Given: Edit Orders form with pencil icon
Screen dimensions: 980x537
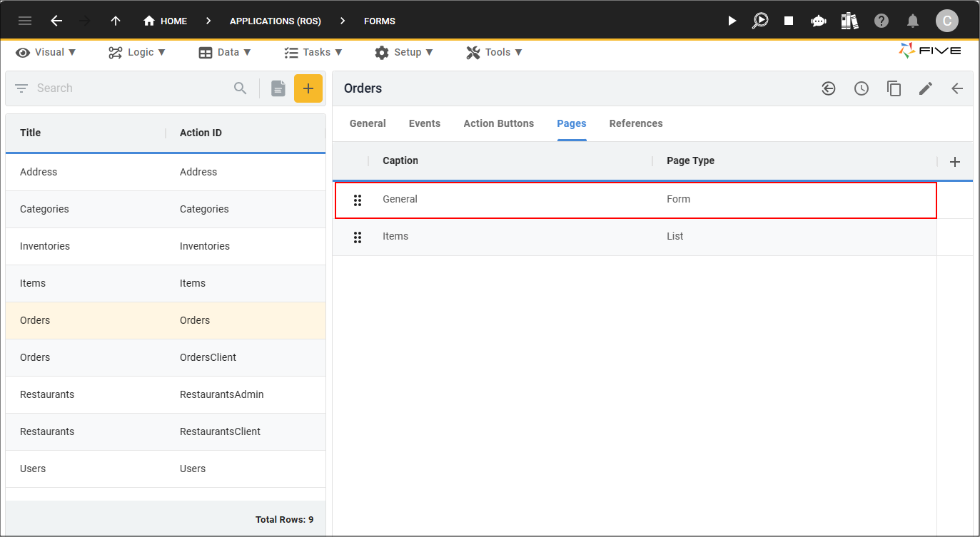Looking at the screenshot, I should click(x=926, y=88).
